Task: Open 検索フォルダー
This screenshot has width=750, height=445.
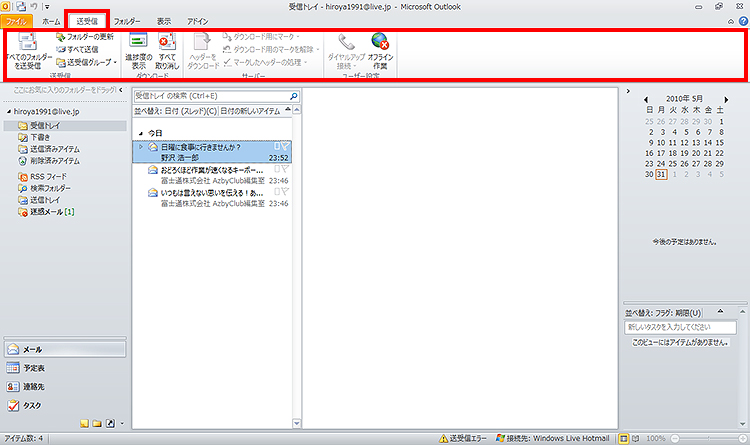Action: (44, 188)
